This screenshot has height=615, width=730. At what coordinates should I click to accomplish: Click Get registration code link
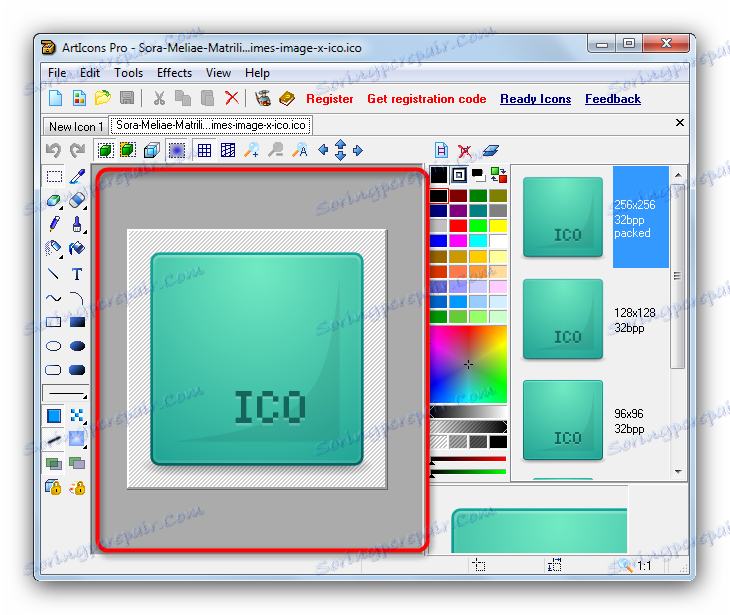tap(426, 99)
